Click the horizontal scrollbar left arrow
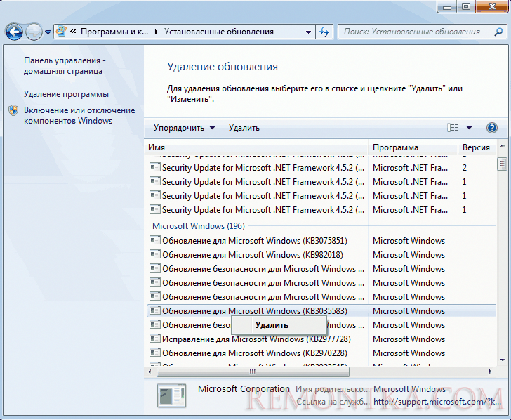 pos(150,372)
